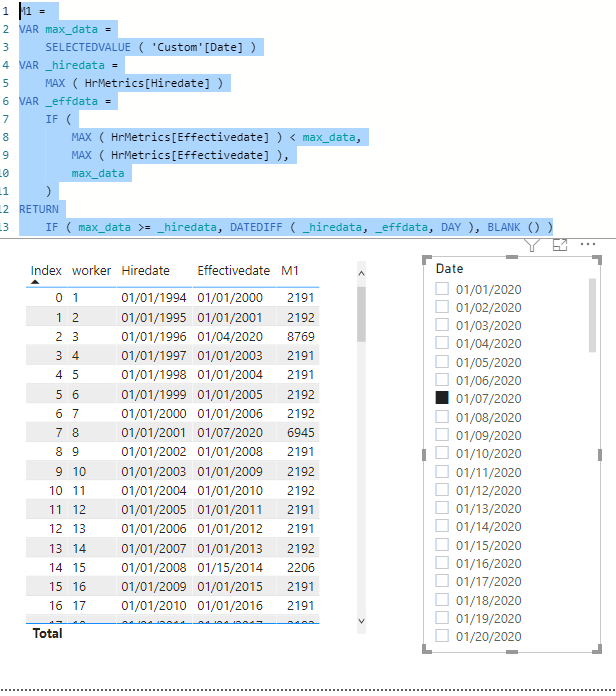Click the slicer's top-right resize handle

[x=598, y=259]
